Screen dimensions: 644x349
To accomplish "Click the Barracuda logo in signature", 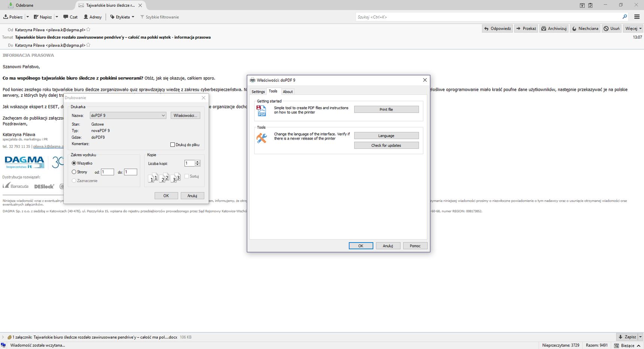I will (x=16, y=186).
